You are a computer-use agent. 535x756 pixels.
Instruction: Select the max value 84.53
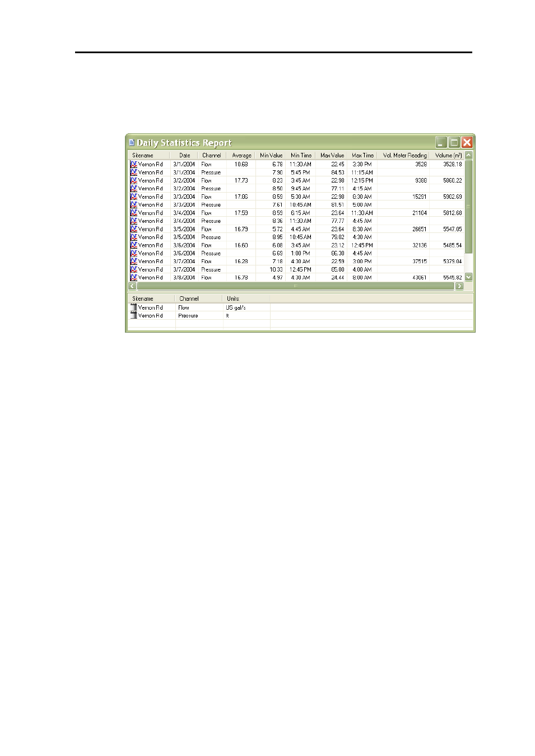337,172
